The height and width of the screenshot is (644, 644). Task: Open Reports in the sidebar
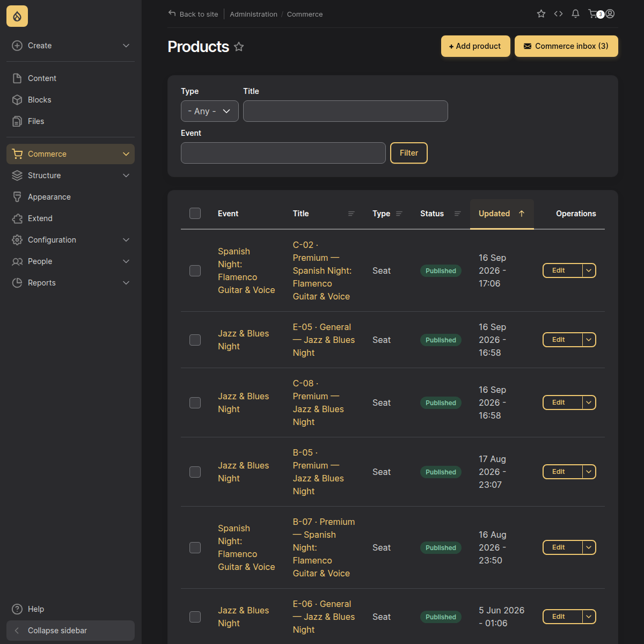(70, 283)
